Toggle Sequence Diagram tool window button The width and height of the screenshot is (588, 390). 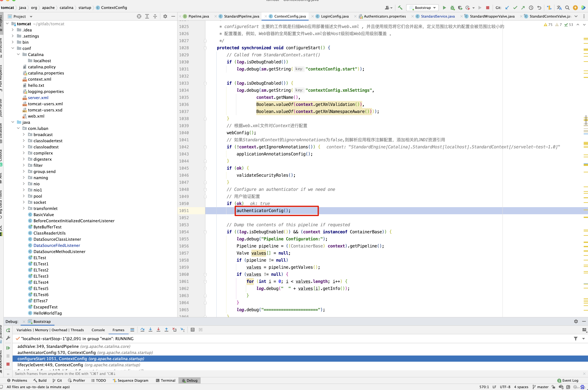pos(130,380)
